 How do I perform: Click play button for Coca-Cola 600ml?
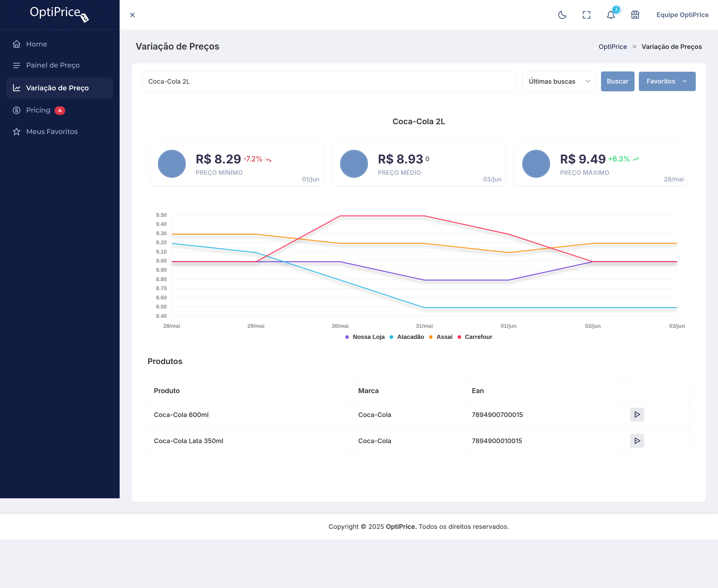pos(637,415)
